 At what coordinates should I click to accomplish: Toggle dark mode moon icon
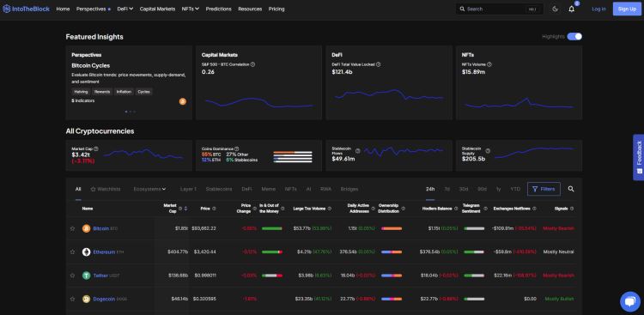point(556,9)
